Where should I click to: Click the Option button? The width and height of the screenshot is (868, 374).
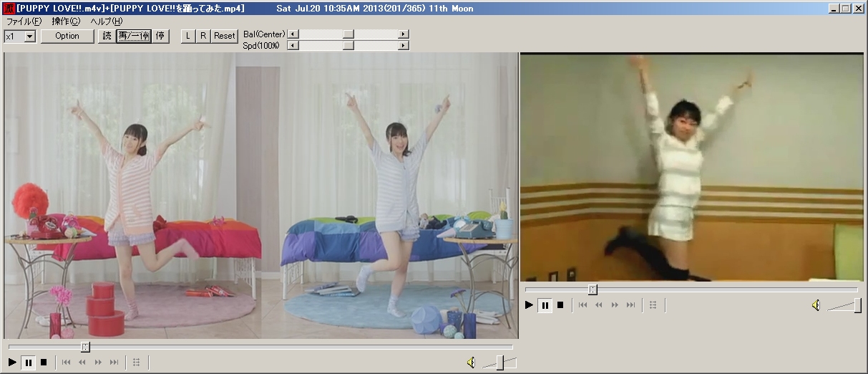coord(67,36)
